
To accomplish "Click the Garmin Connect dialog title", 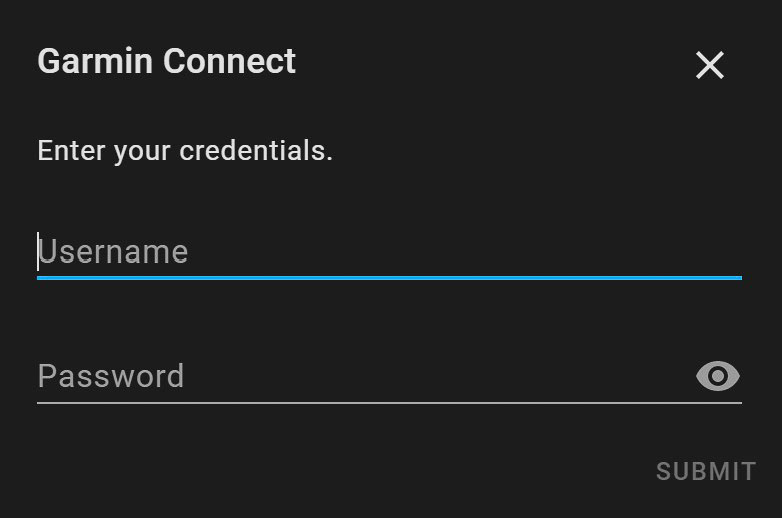I will [167, 62].
